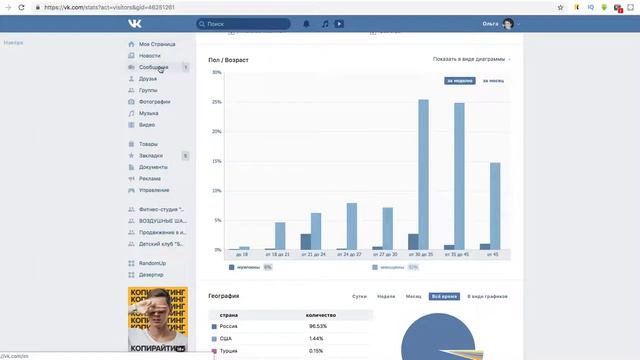Click the 'страна' column header
Viewport: 640px width, 360px height.
click(x=229, y=316)
